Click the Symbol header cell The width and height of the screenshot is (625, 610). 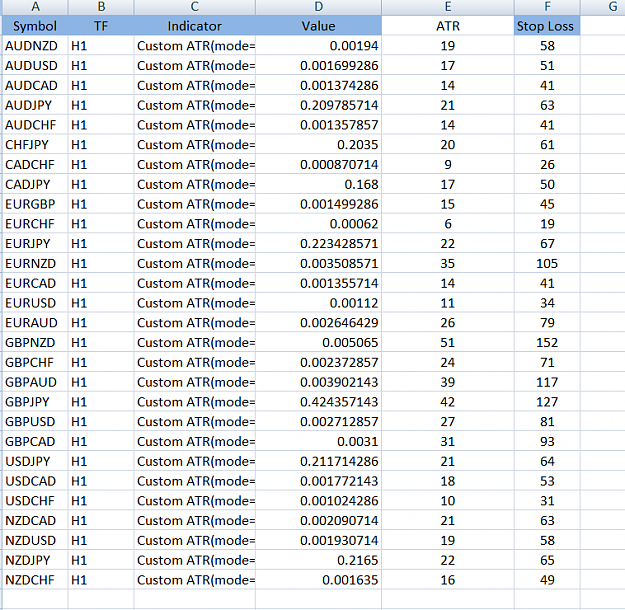pyautogui.click(x=35, y=26)
